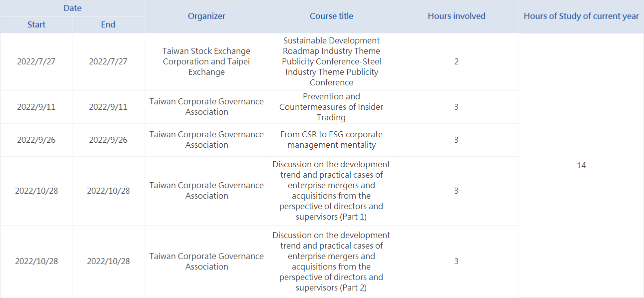The height and width of the screenshot is (298, 644).
Task: Click the "Start" sub-header
Action: pyautogui.click(x=36, y=24)
